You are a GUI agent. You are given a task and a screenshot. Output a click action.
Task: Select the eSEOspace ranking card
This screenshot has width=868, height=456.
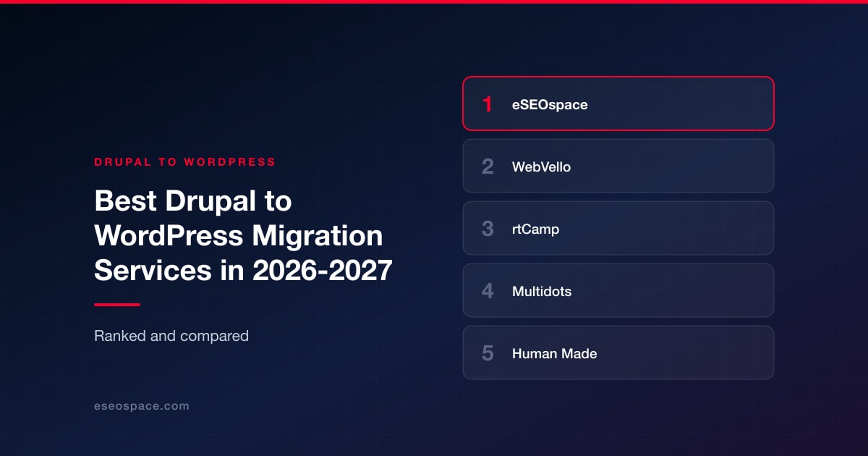pos(618,104)
